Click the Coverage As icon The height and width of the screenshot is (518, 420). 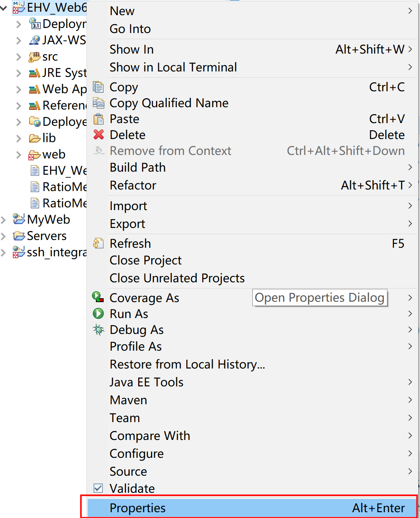98,297
